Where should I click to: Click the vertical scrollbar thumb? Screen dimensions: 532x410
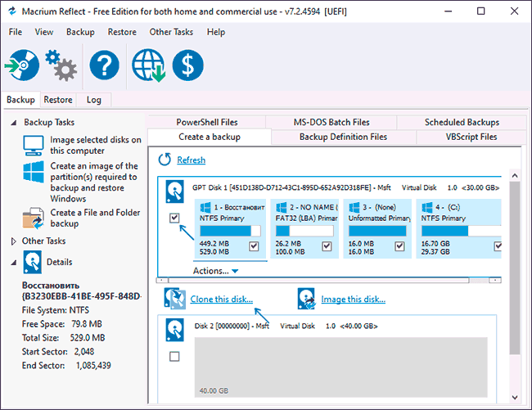(x=515, y=268)
